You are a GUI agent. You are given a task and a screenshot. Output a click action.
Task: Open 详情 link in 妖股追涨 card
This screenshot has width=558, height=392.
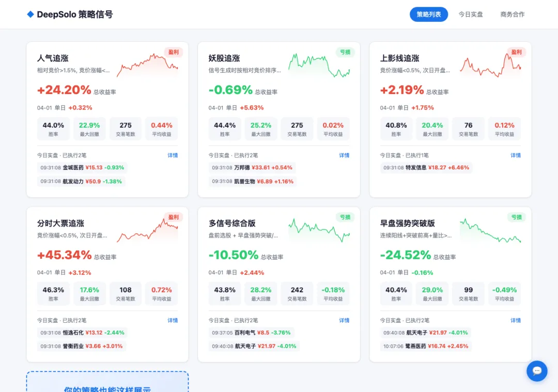(x=344, y=155)
